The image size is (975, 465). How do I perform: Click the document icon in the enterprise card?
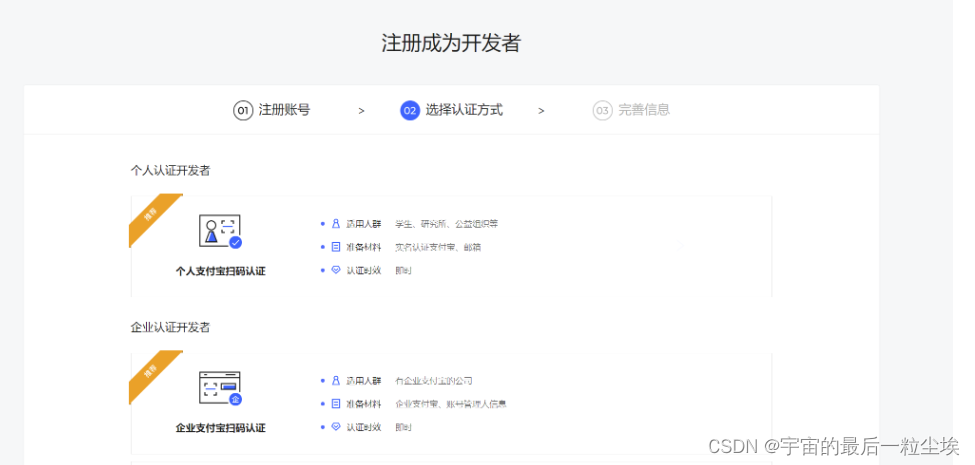pos(336,403)
